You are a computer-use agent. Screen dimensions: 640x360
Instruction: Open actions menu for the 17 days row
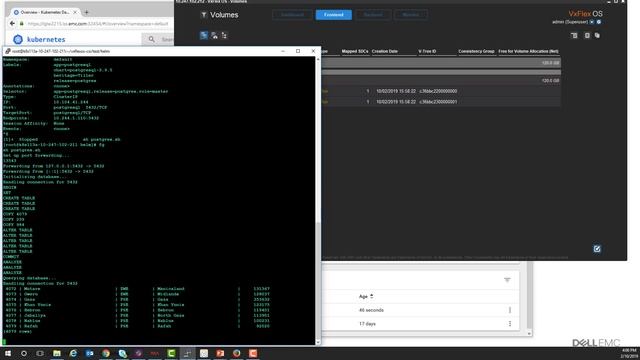[x=510, y=324]
